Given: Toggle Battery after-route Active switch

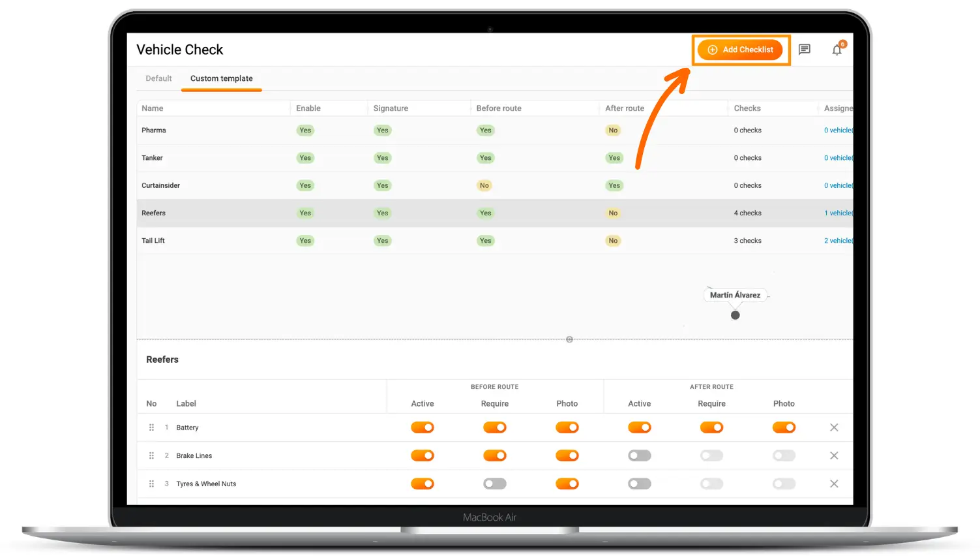Looking at the screenshot, I should coord(640,427).
